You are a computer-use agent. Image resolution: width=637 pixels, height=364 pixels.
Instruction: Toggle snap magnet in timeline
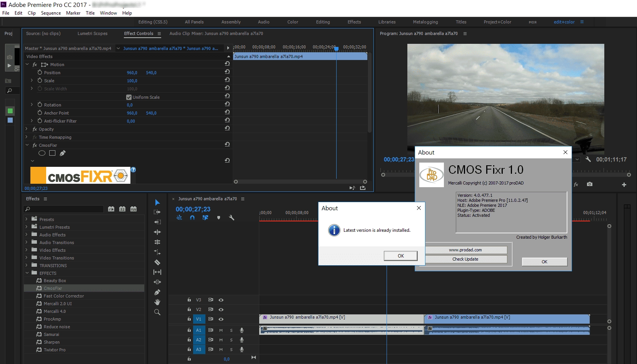click(192, 218)
